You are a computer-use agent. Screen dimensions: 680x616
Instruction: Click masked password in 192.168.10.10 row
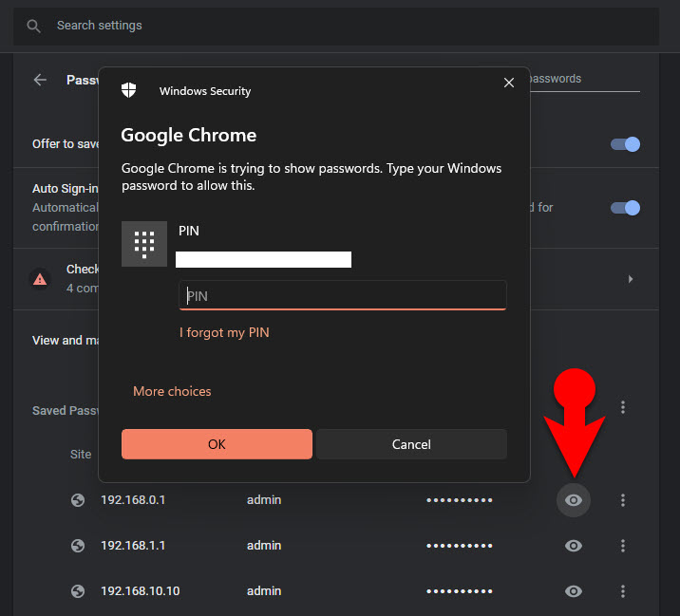coord(460,591)
